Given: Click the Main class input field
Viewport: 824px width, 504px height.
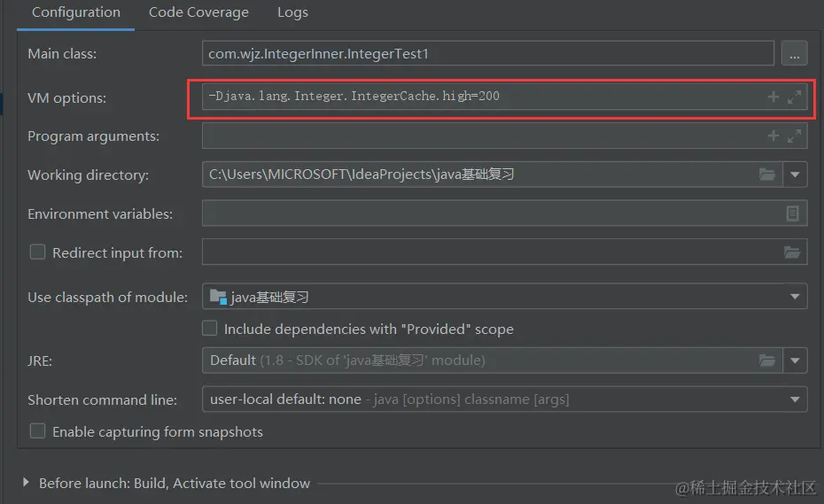Looking at the screenshot, I should click(487, 54).
